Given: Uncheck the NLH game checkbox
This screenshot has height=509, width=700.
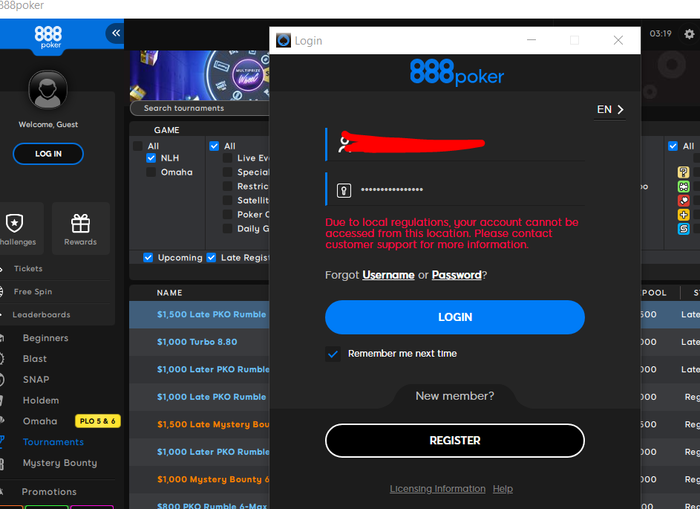Looking at the screenshot, I should [151, 158].
